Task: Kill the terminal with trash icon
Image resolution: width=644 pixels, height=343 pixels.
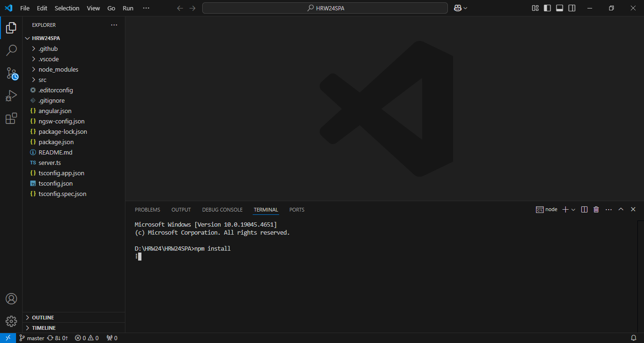Action: [x=596, y=210]
